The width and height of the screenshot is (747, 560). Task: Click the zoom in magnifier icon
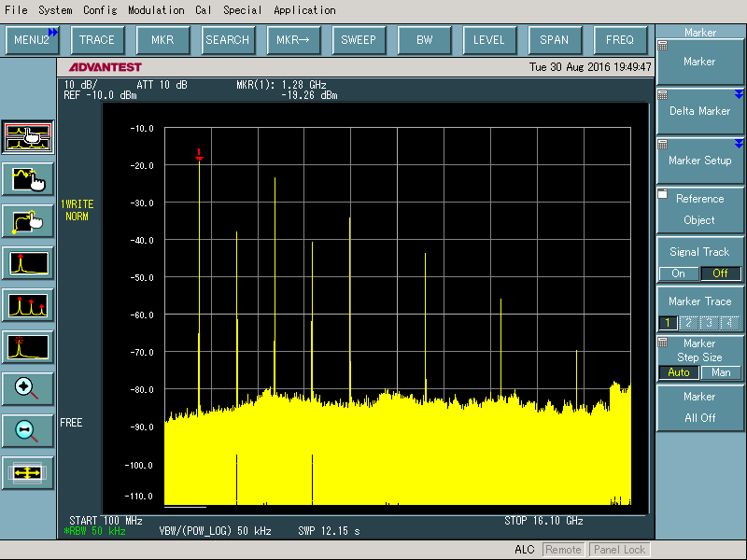[28, 389]
